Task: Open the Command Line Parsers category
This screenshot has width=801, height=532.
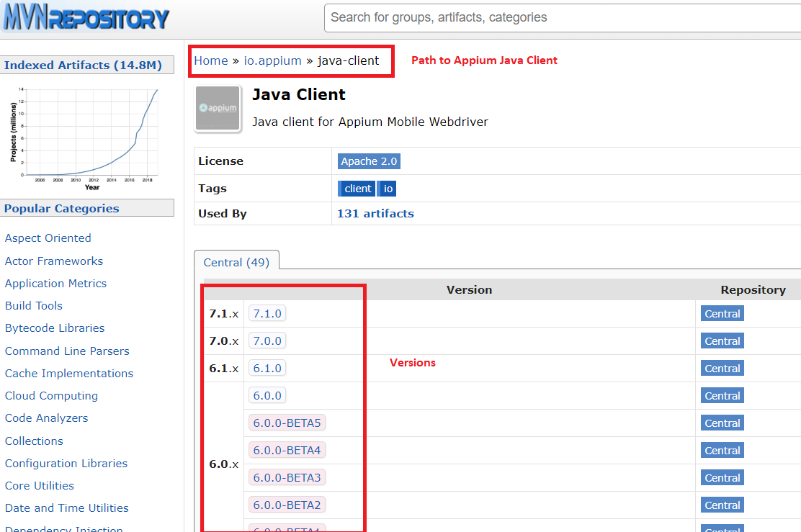Action: (x=67, y=351)
